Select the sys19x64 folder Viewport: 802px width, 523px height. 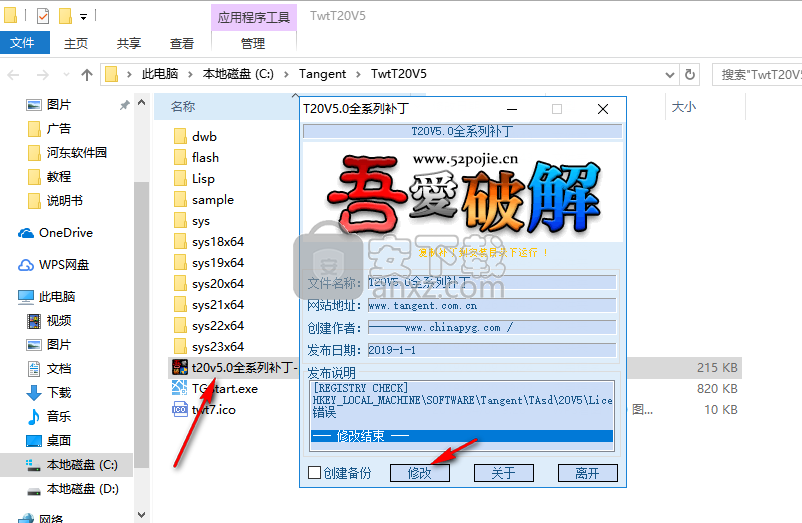(x=218, y=263)
